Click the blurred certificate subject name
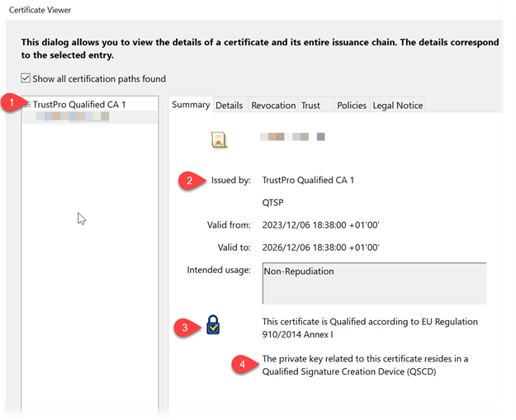The height and width of the screenshot is (420, 516). 292,137
